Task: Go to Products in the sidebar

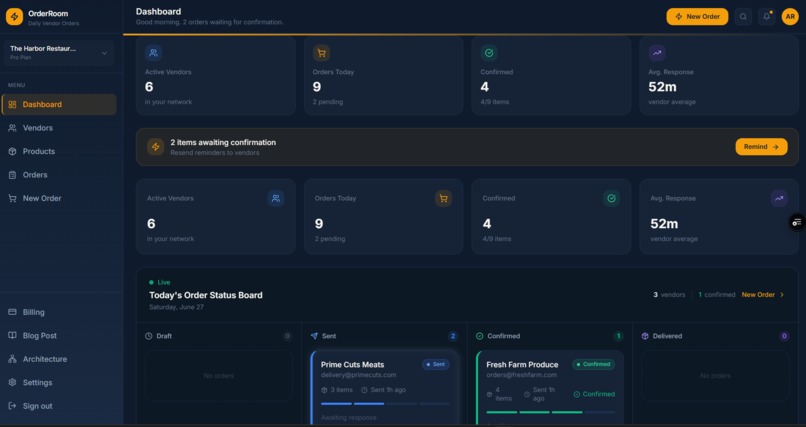Action: pyautogui.click(x=59, y=152)
